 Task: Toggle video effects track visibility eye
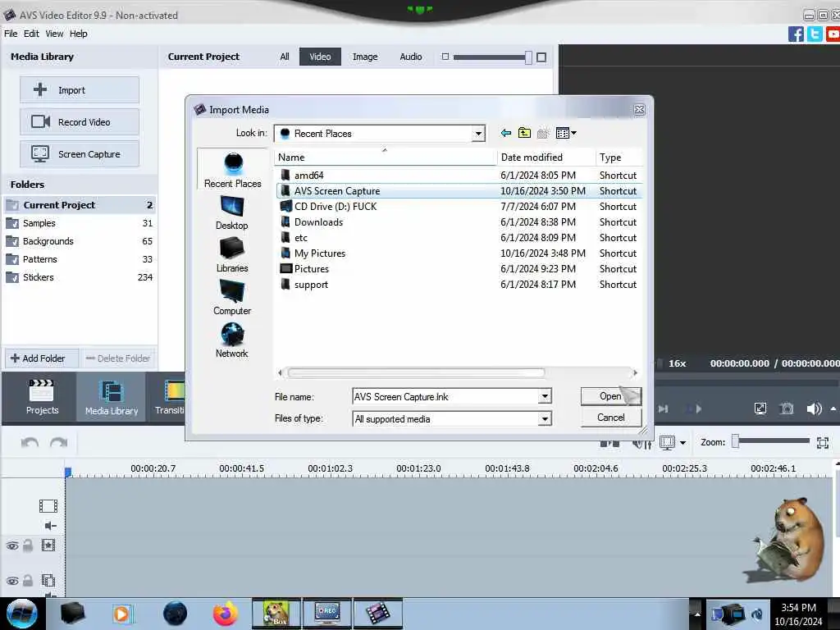[12, 546]
